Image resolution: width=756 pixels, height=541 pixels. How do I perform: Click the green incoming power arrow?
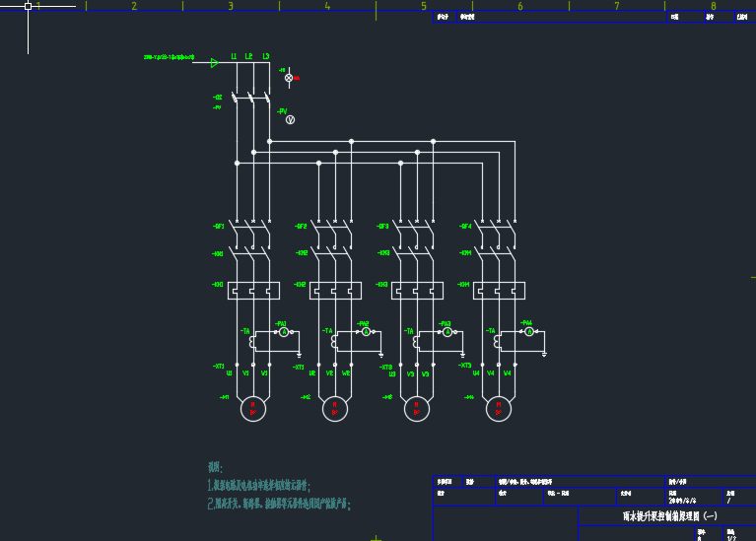(214, 63)
